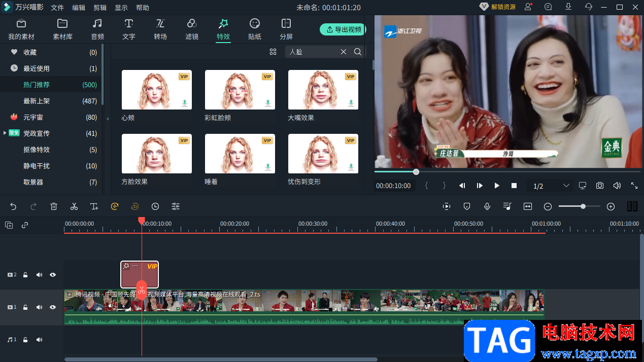
Task: Expand the 党政宣传 category
Action: tap(5, 133)
